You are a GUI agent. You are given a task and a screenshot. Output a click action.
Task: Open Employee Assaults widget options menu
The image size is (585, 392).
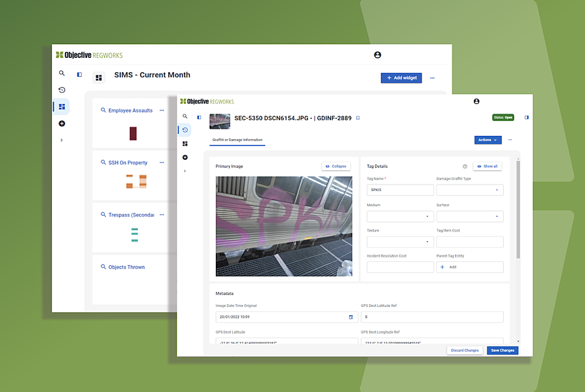coord(162,111)
